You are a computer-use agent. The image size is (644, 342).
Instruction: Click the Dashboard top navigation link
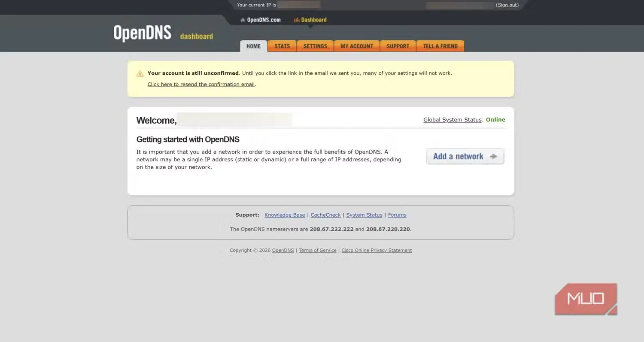310,20
